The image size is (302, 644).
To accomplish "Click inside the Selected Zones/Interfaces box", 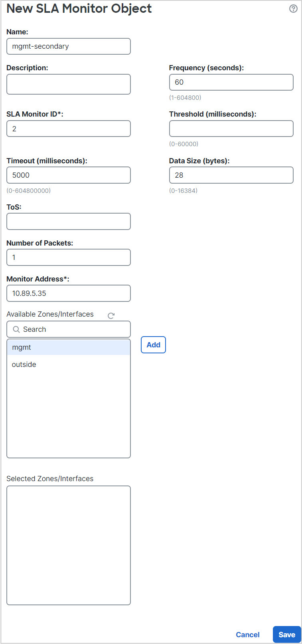I will 69,545.
